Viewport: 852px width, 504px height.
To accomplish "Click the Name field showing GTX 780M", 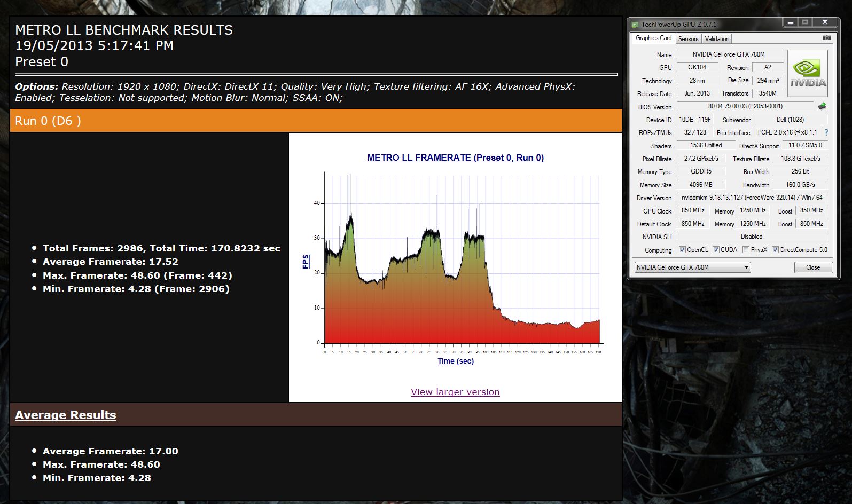I will pos(730,54).
